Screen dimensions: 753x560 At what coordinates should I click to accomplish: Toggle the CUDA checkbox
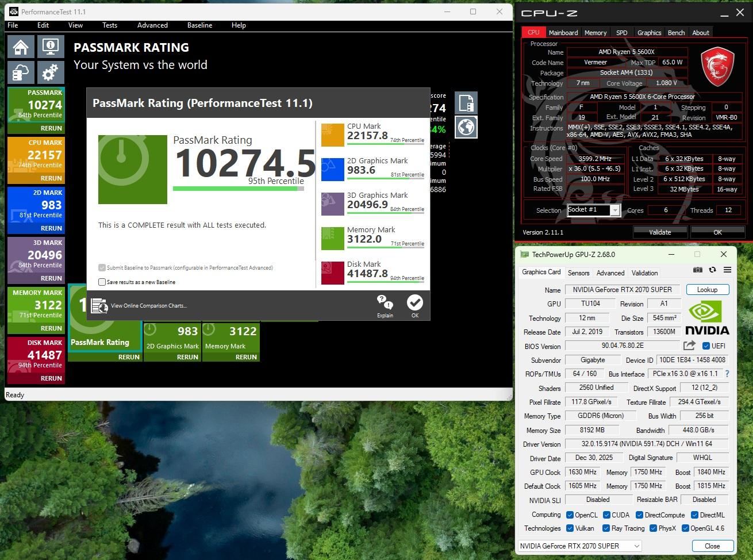pyautogui.click(x=606, y=515)
